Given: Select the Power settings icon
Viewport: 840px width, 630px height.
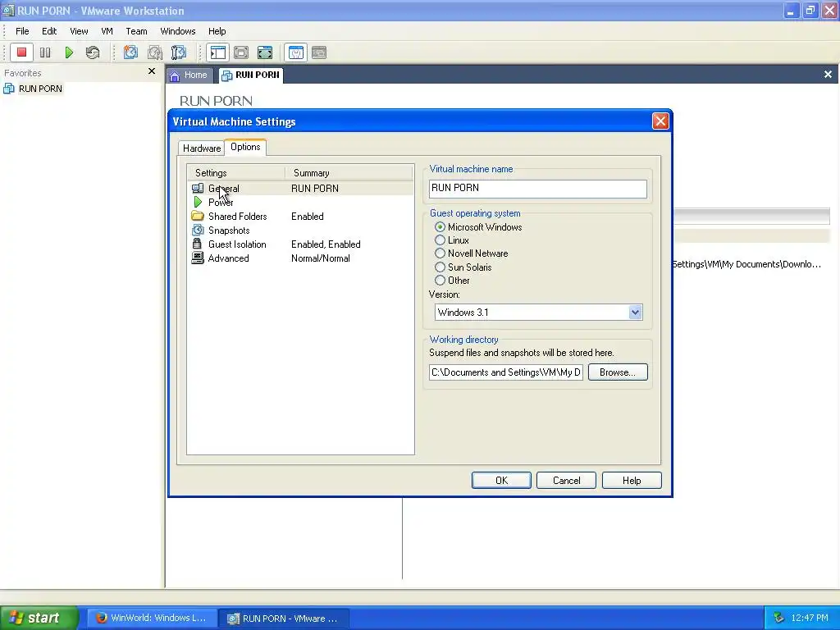Looking at the screenshot, I should [198, 202].
